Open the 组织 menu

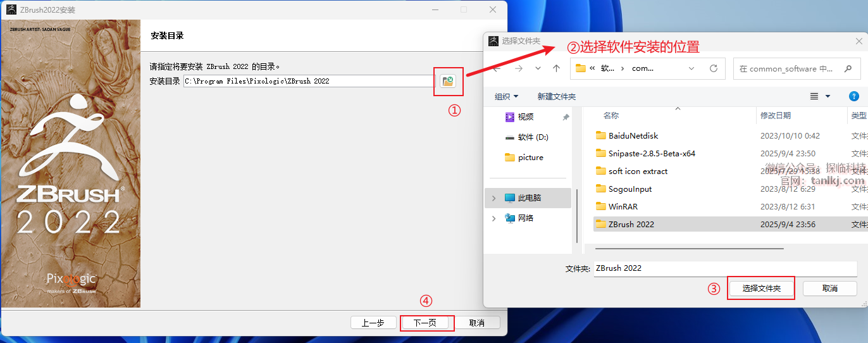point(506,97)
